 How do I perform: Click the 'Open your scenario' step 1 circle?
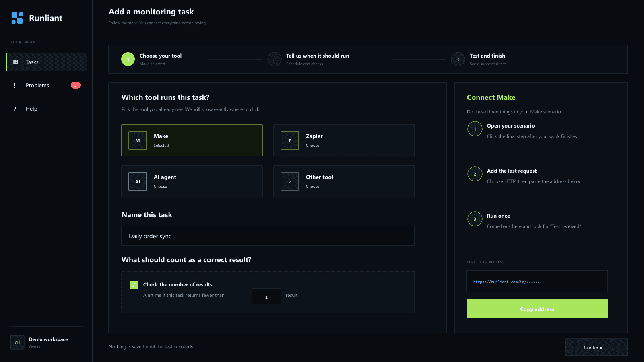point(475,129)
